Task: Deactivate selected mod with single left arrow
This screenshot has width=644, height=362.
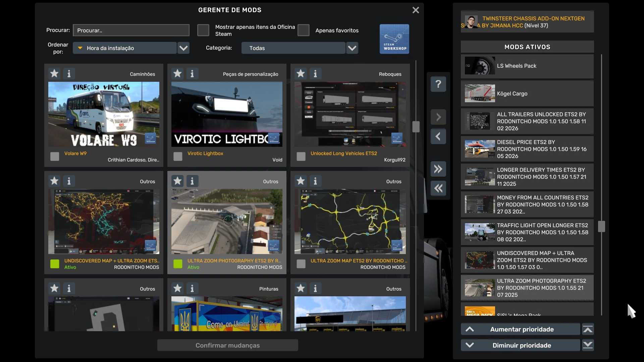Action: [438, 136]
